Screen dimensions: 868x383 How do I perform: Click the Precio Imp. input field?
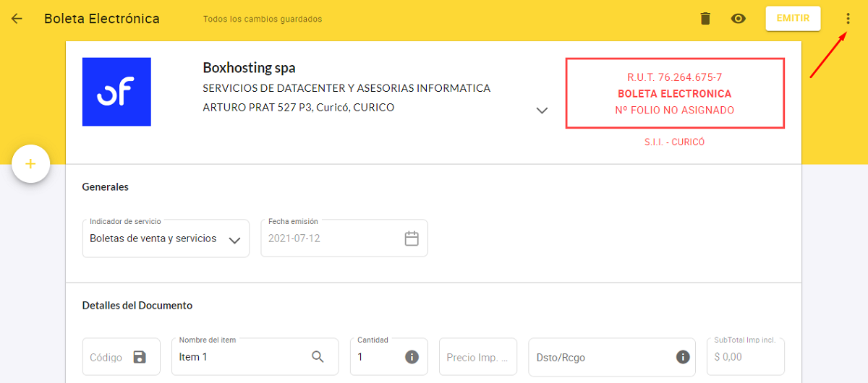[478, 357]
